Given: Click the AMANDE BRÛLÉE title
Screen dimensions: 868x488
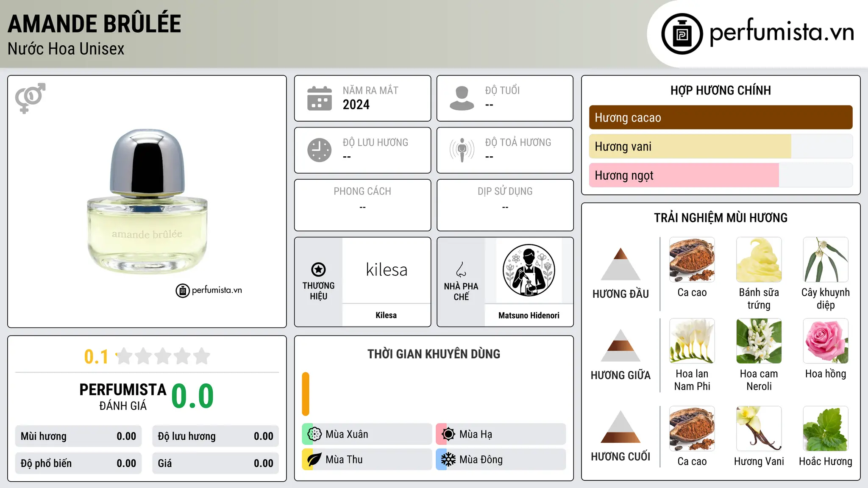Looking at the screenshot, I should point(94,23).
